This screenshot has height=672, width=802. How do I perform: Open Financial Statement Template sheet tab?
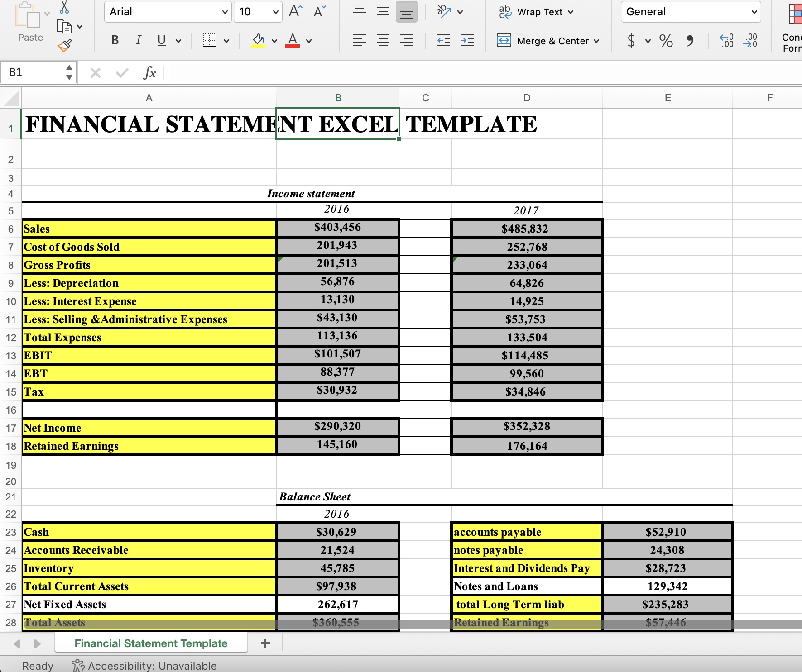(x=151, y=643)
